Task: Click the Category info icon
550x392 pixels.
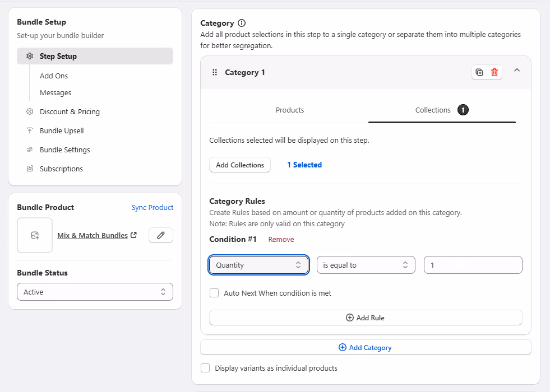Action: (x=242, y=23)
